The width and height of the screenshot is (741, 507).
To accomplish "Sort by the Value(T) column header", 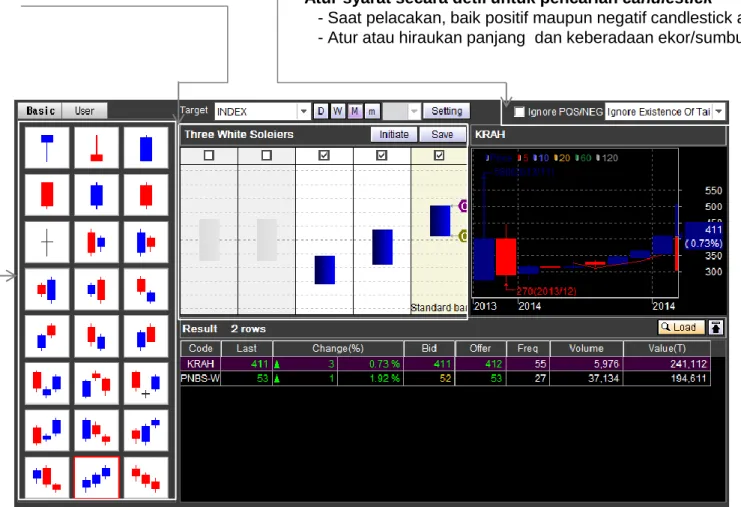I will pyautogui.click(x=667, y=349).
